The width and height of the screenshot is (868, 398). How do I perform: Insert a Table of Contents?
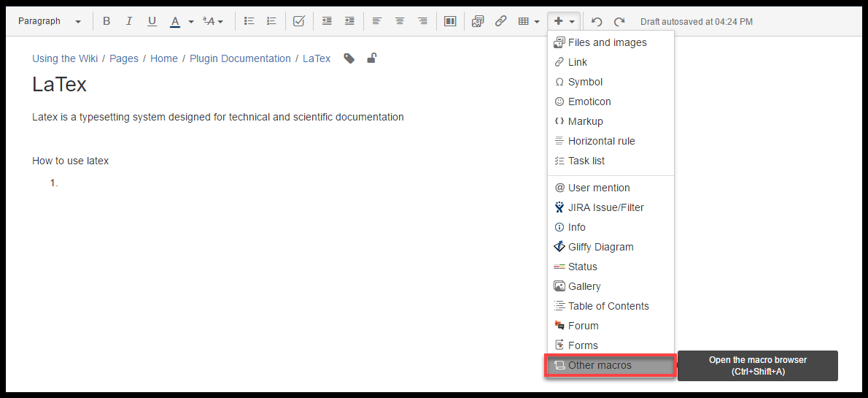coord(611,306)
